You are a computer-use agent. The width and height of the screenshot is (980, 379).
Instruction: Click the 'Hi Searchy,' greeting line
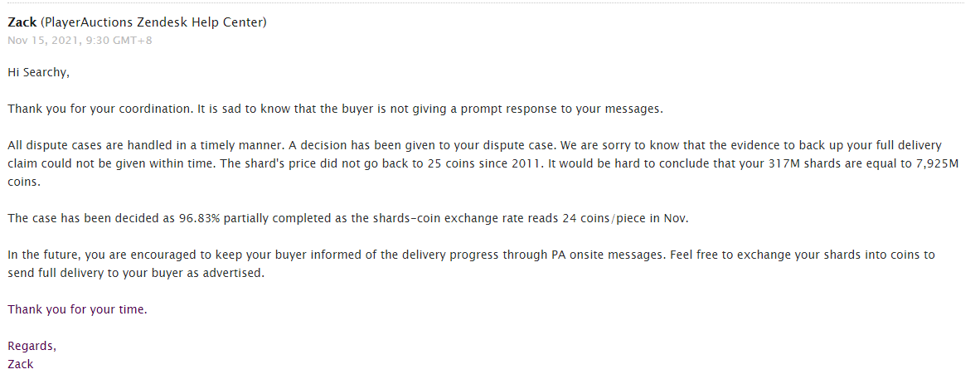38,72
